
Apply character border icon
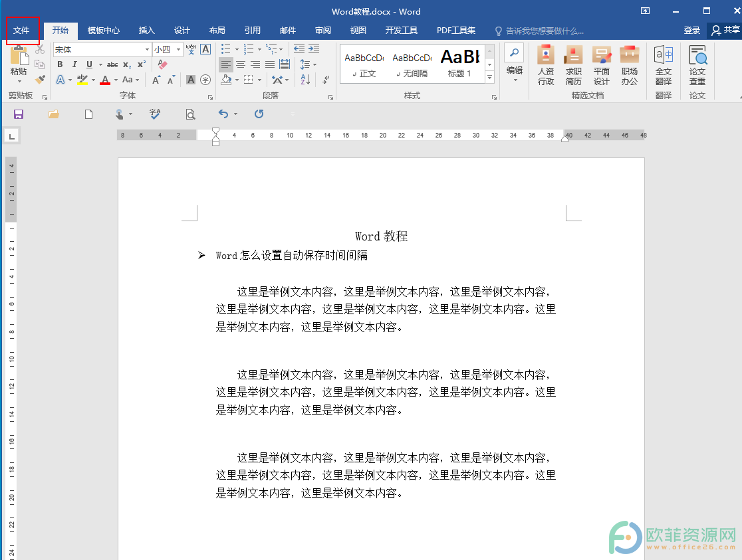[x=205, y=49]
